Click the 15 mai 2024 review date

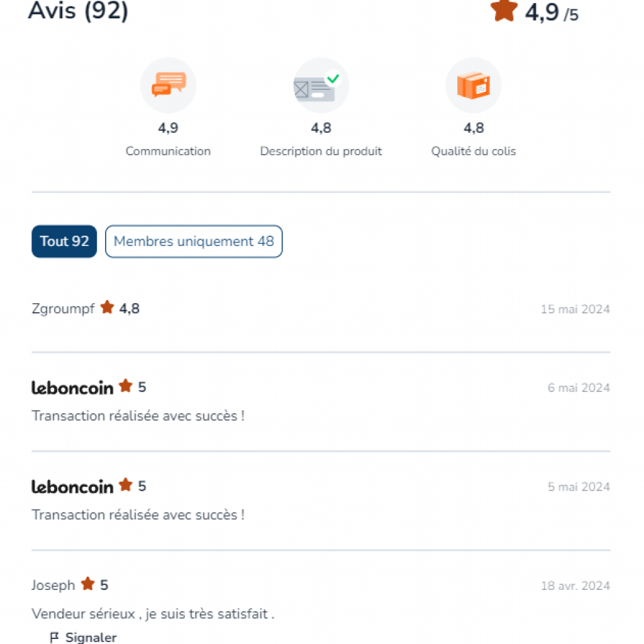[x=575, y=309]
